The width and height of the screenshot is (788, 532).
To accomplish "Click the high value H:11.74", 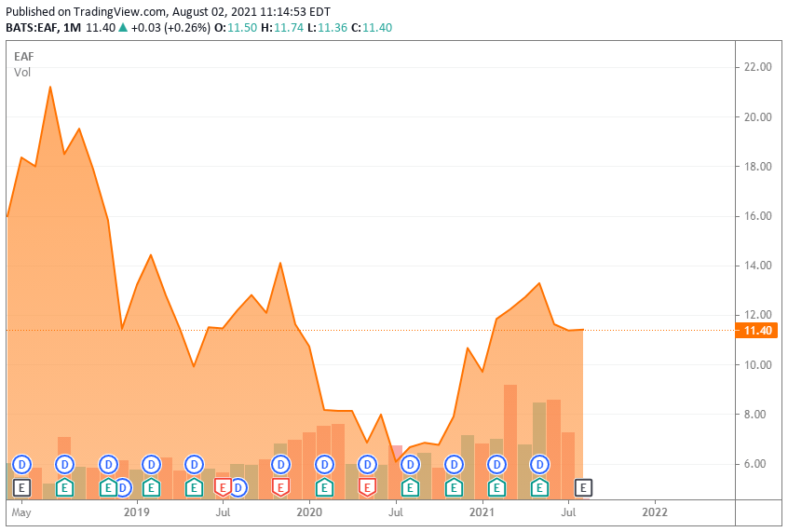I will tap(282, 28).
